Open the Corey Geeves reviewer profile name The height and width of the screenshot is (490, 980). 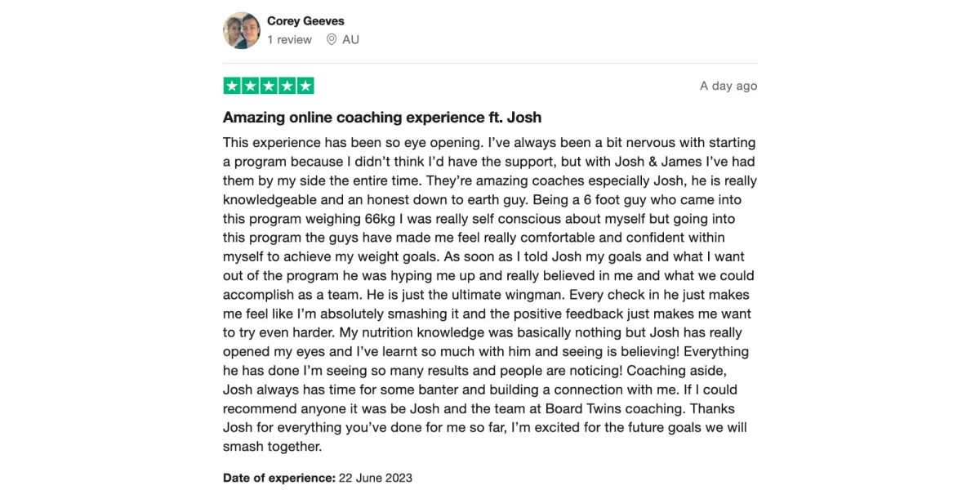pos(305,21)
